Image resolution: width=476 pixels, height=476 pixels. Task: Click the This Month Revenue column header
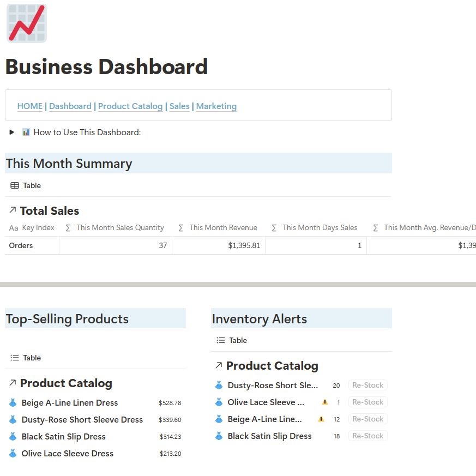point(223,228)
